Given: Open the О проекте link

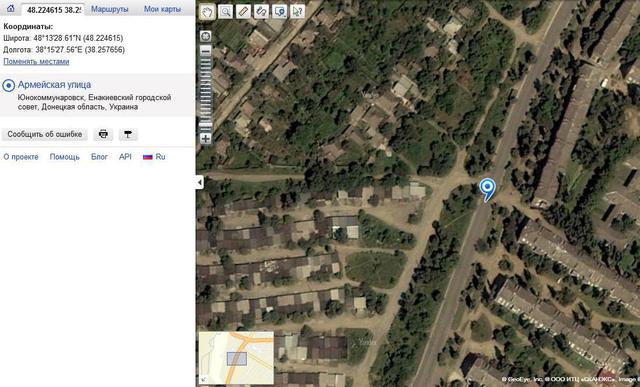Looking at the screenshot, I should (x=21, y=157).
